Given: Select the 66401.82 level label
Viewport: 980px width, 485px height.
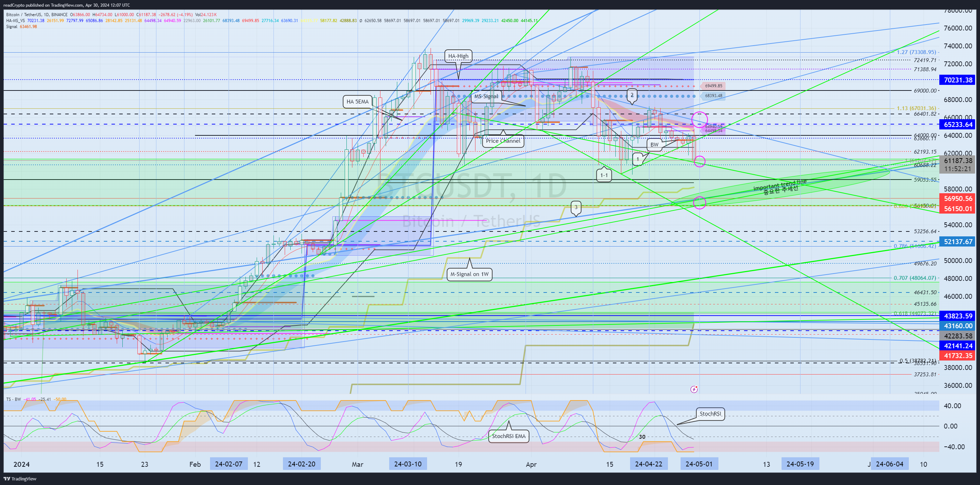Looking at the screenshot, I should point(925,114).
